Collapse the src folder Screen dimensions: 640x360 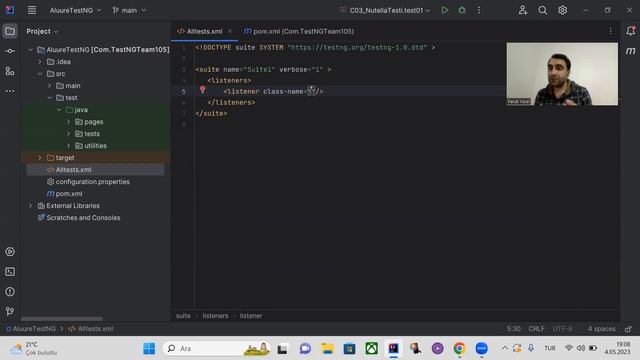click(40, 74)
